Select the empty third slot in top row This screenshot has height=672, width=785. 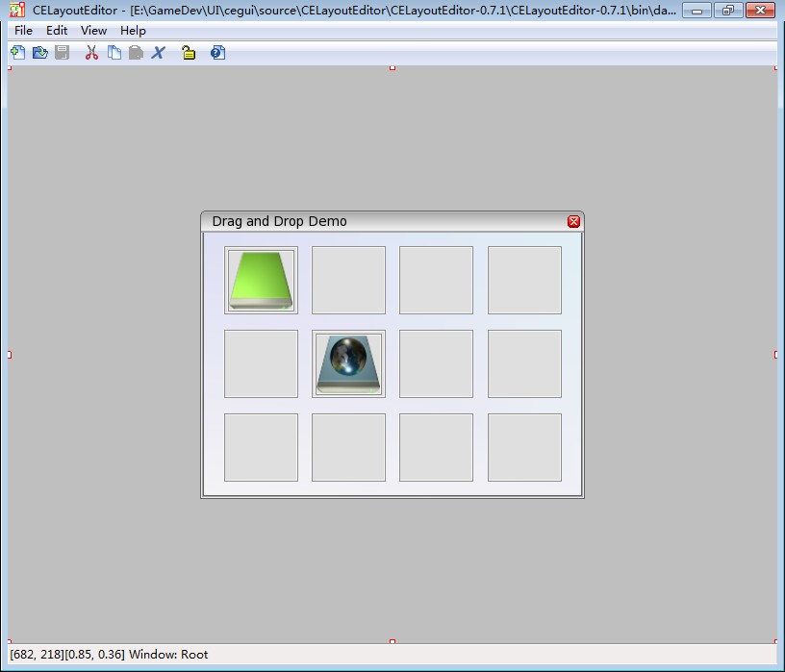click(x=436, y=280)
